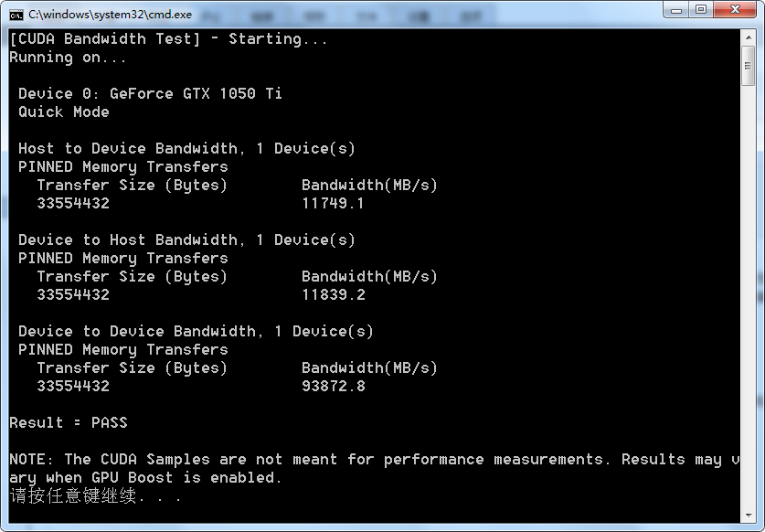
Task: Click "Transfer Size (Bytes)" header in Device to Host section
Action: point(133,277)
